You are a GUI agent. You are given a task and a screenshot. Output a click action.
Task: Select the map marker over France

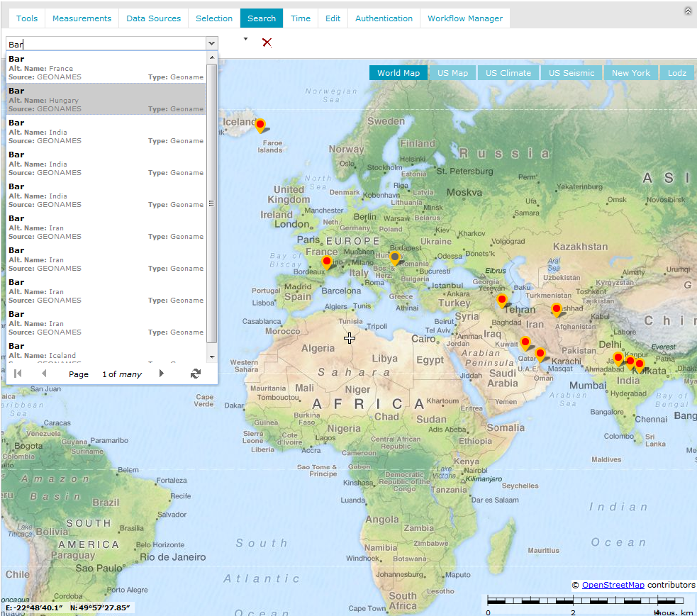(328, 261)
